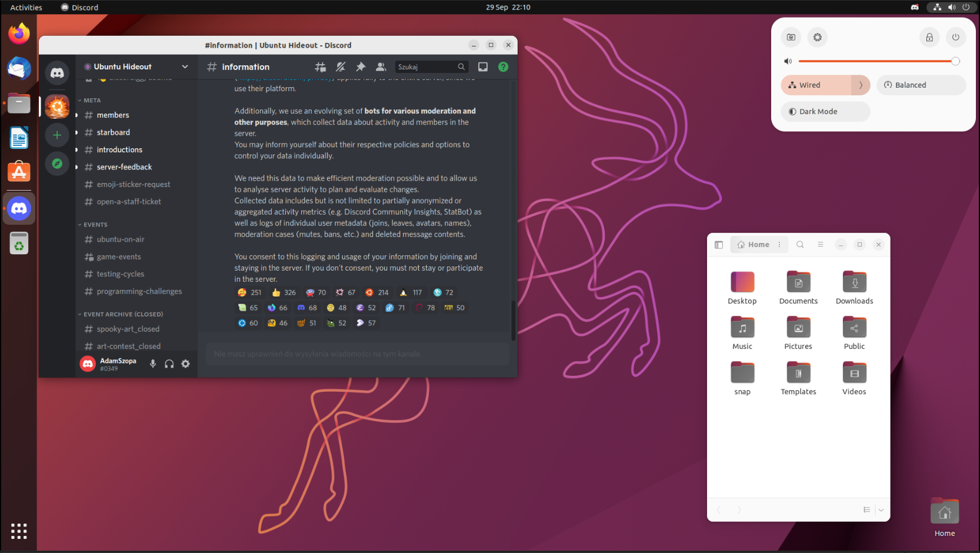Toggle the channel notification mute bell
Image resolution: width=980 pixels, height=553 pixels.
[x=341, y=66]
